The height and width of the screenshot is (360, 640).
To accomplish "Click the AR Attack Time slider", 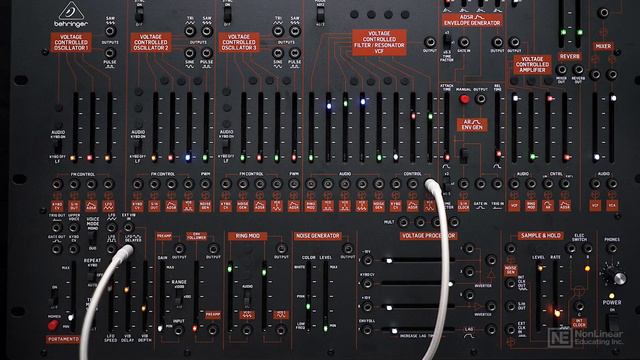I will (x=447, y=127).
